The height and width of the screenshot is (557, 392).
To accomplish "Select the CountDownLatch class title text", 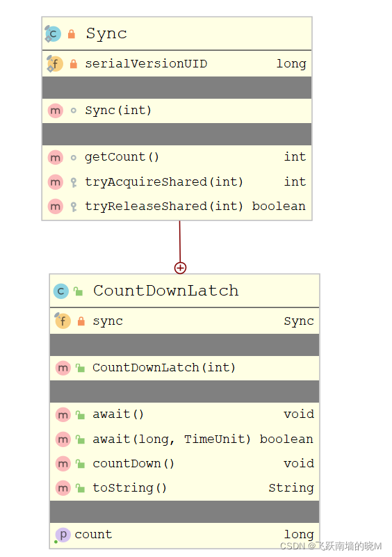I will tap(166, 291).
